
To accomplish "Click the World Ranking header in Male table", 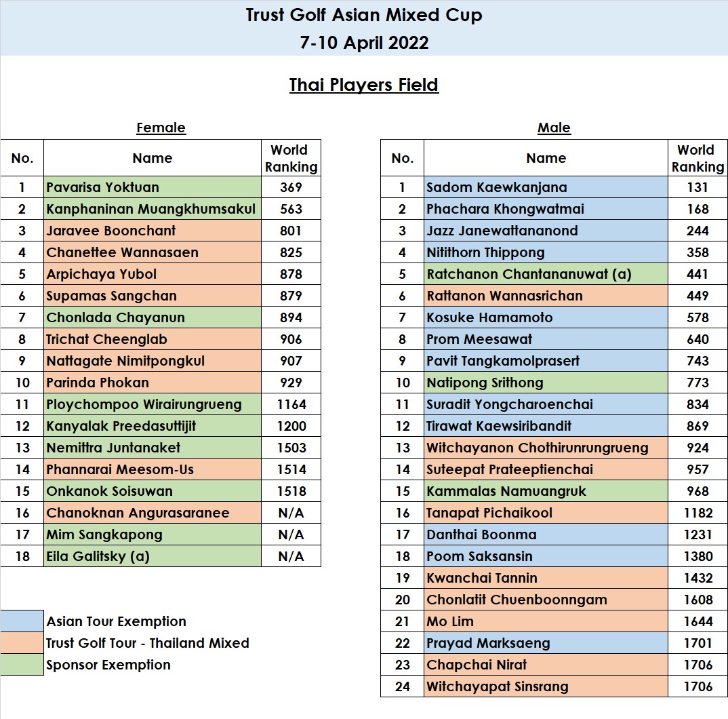I will [697, 159].
